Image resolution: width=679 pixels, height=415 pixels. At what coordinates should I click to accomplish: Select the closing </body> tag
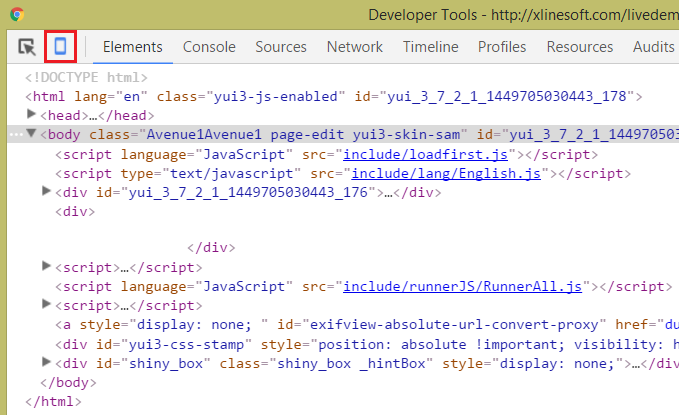pos(68,383)
